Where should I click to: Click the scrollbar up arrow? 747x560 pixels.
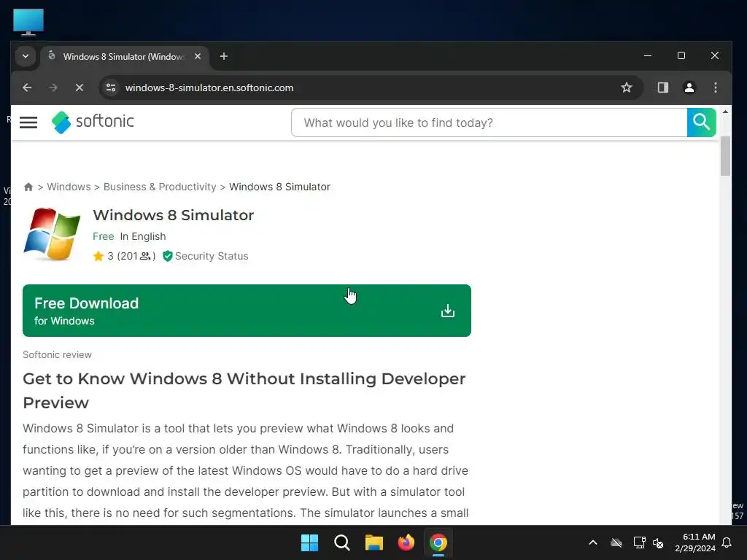coord(725,112)
